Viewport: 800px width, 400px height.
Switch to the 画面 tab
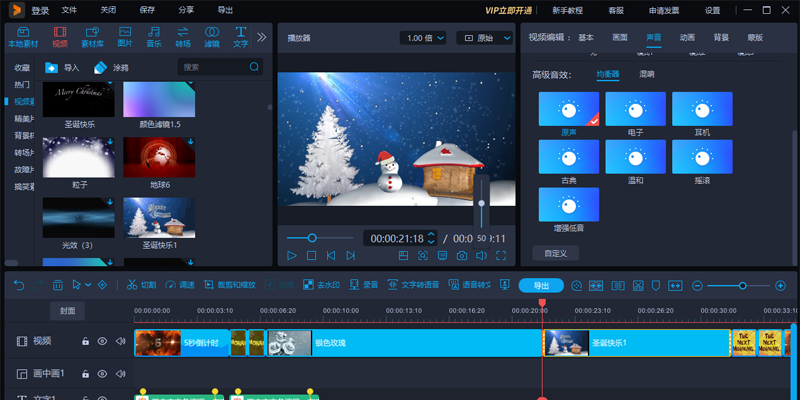619,37
